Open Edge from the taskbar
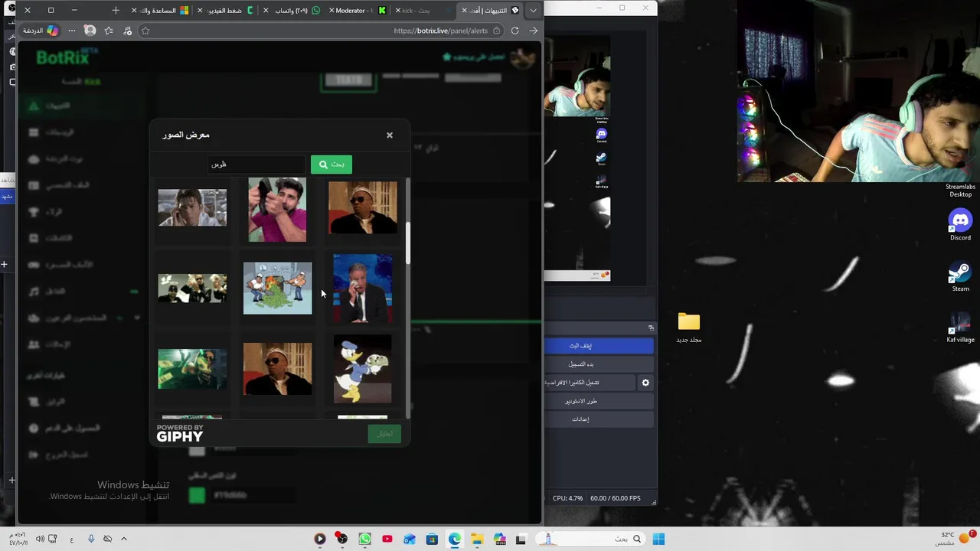The width and height of the screenshot is (980, 551). 455,539
